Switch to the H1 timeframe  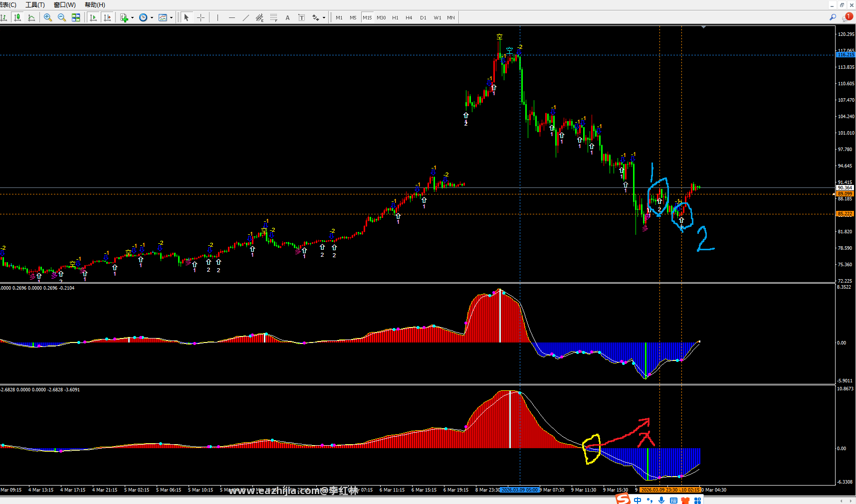pos(395,17)
